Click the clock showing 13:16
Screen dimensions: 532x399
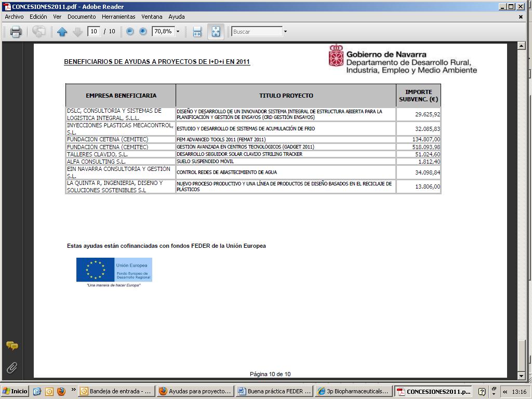[x=519, y=392]
